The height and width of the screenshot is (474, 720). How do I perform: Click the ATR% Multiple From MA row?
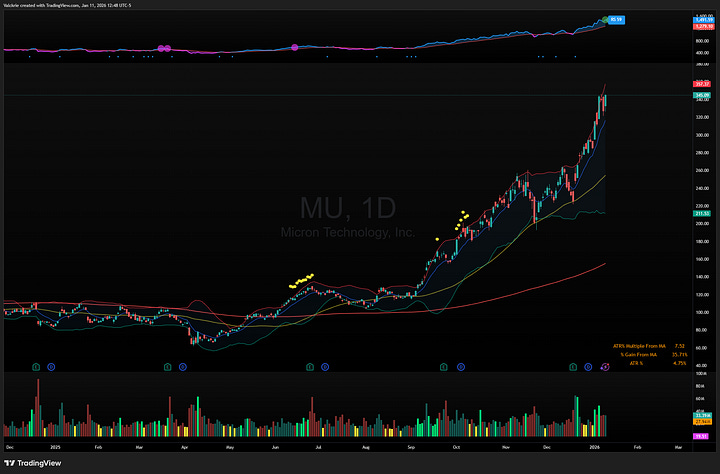click(649, 346)
